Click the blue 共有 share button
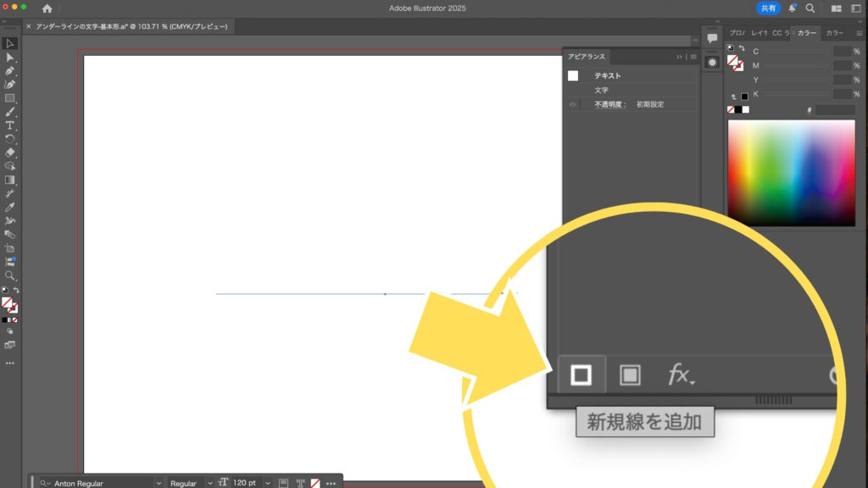The image size is (868, 488). [768, 8]
